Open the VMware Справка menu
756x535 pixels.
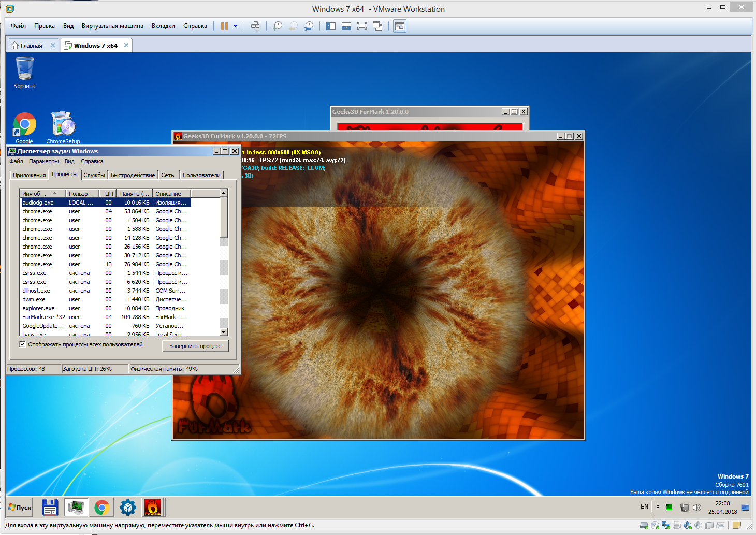coord(195,26)
